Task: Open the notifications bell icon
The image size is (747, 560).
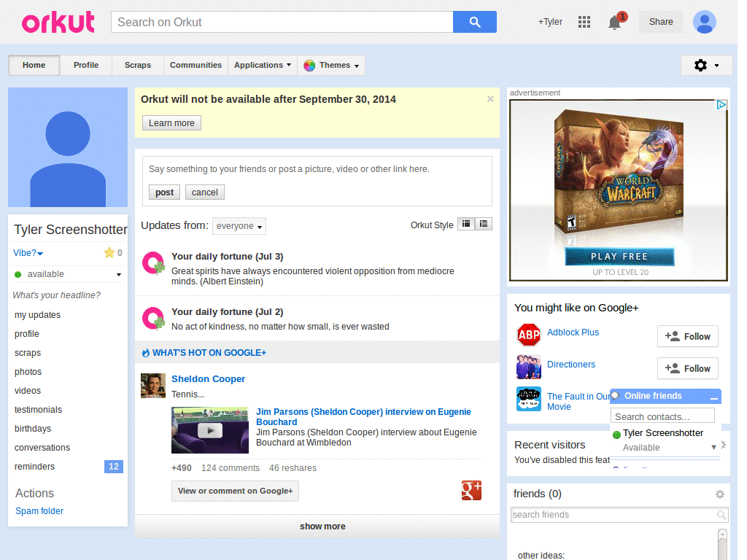Action: (x=615, y=22)
